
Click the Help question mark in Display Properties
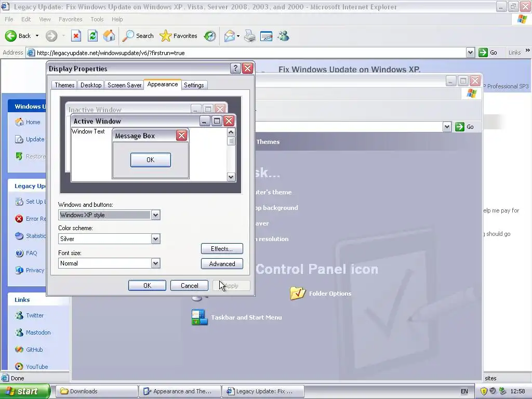click(x=235, y=69)
